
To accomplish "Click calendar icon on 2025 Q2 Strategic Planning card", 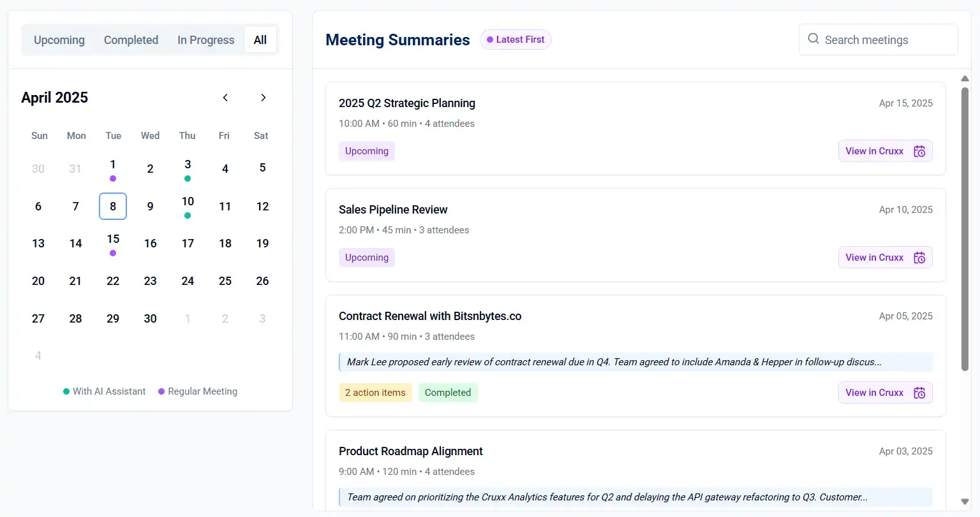I will 919,151.
